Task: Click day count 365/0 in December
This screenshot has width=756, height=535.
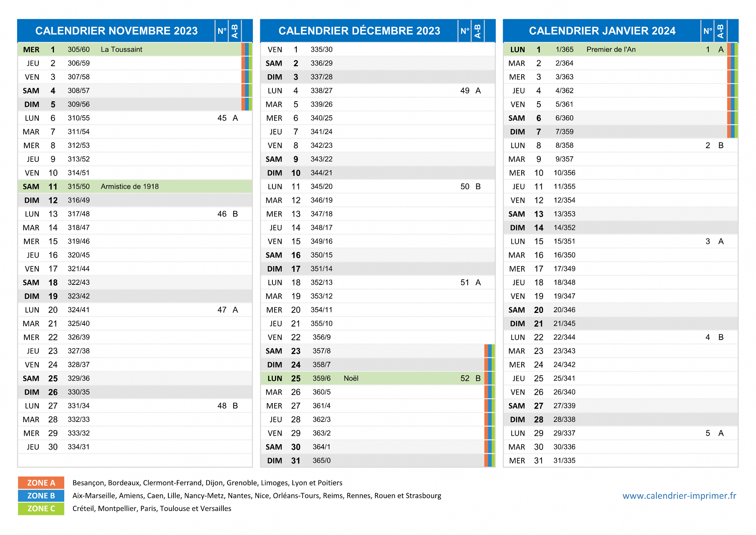Action: 322,461
